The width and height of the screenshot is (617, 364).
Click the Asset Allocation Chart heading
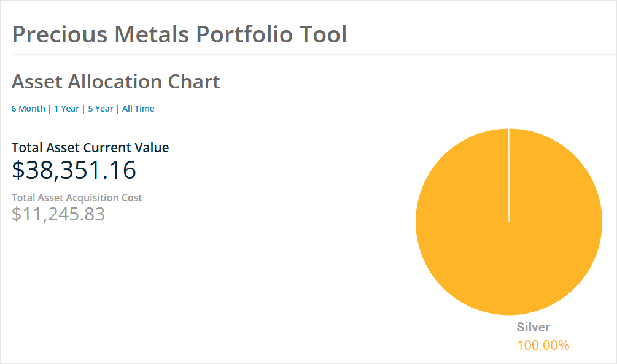click(x=116, y=82)
